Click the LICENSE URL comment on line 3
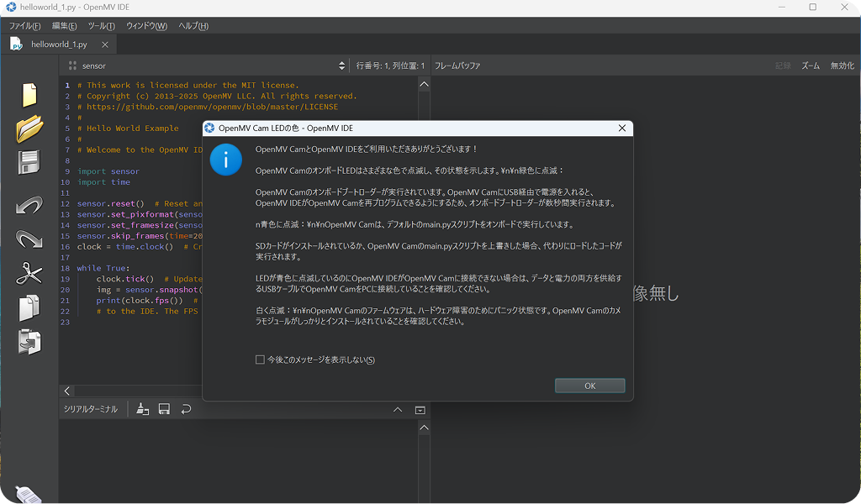Viewport: 861px width, 504px height. click(x=208, y=107)
